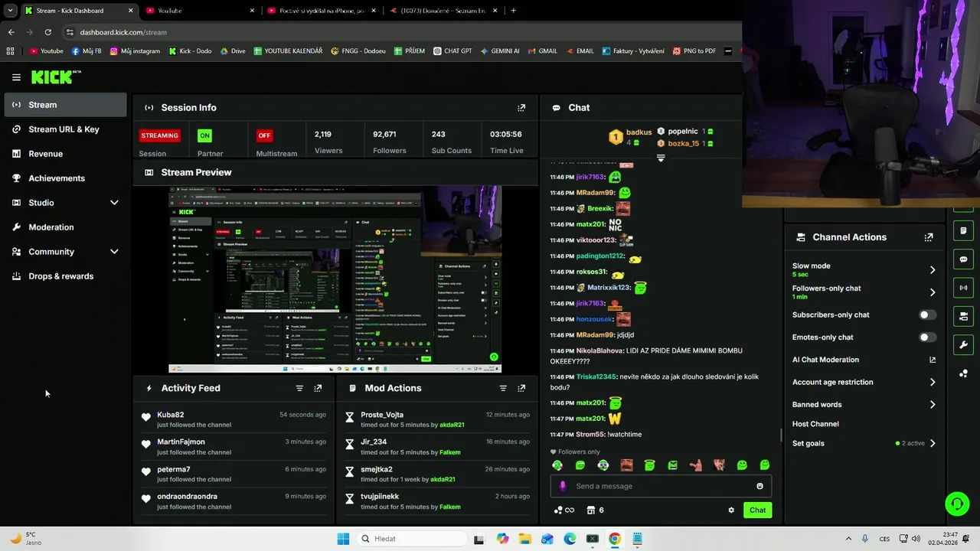Click username Strom55 in chat
The image size is (980, 551).
point(590,435)
